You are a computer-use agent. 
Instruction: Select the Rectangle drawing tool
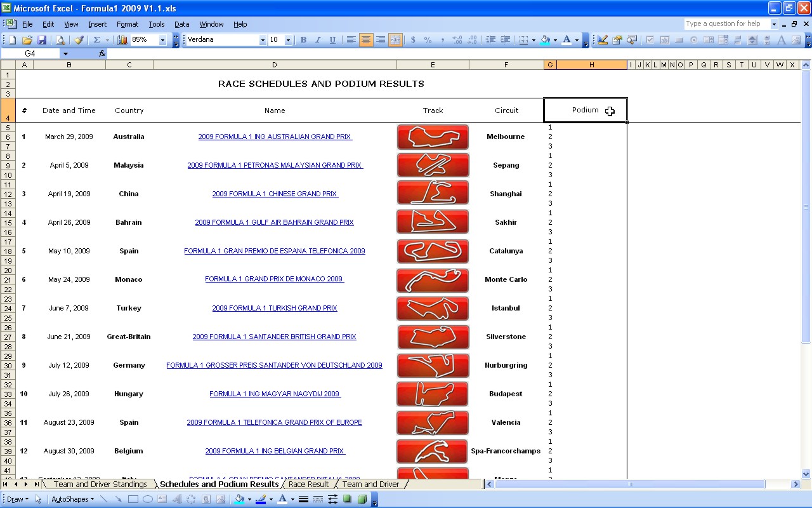[x=133, y=499]
